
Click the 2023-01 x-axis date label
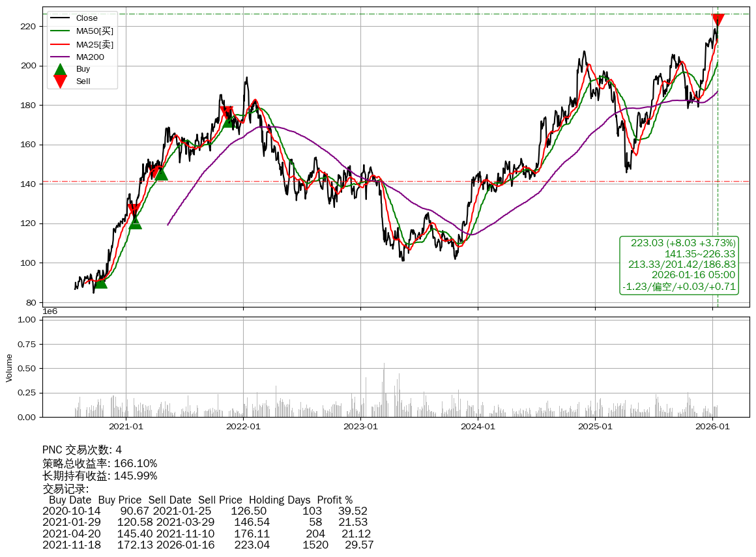[x=360, y=427]
